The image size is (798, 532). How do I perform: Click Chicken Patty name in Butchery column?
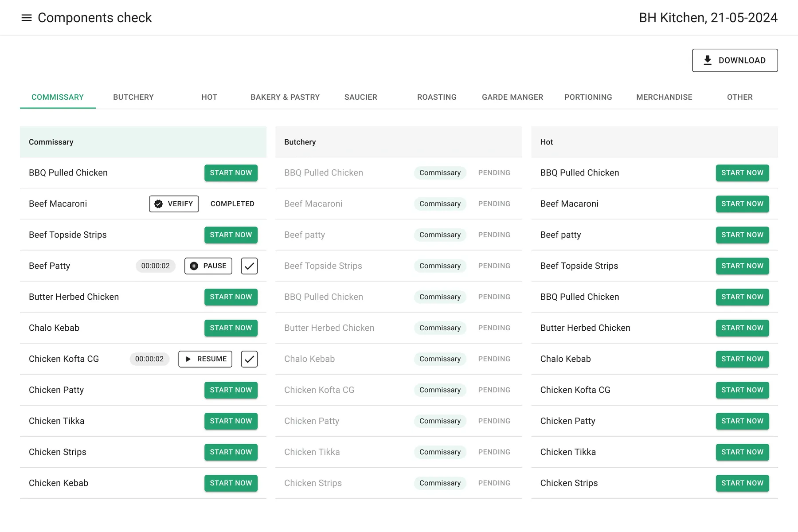click(312, 421)
